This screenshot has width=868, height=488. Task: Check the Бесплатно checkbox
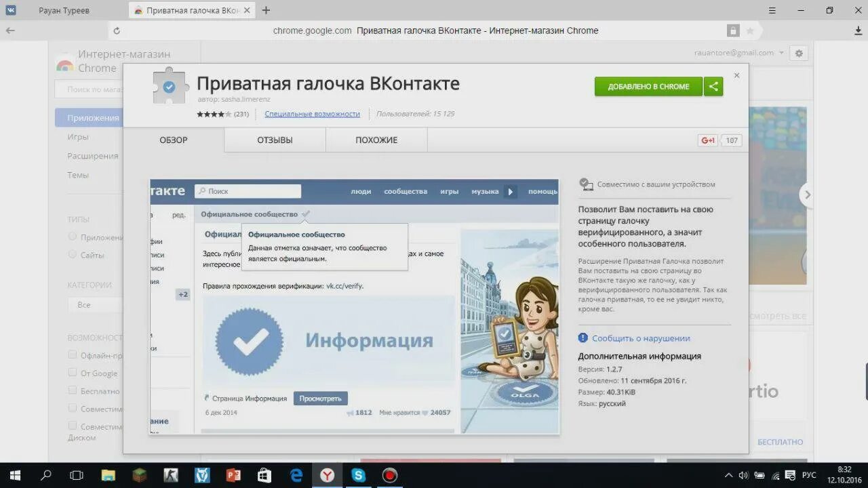(72, 390)
